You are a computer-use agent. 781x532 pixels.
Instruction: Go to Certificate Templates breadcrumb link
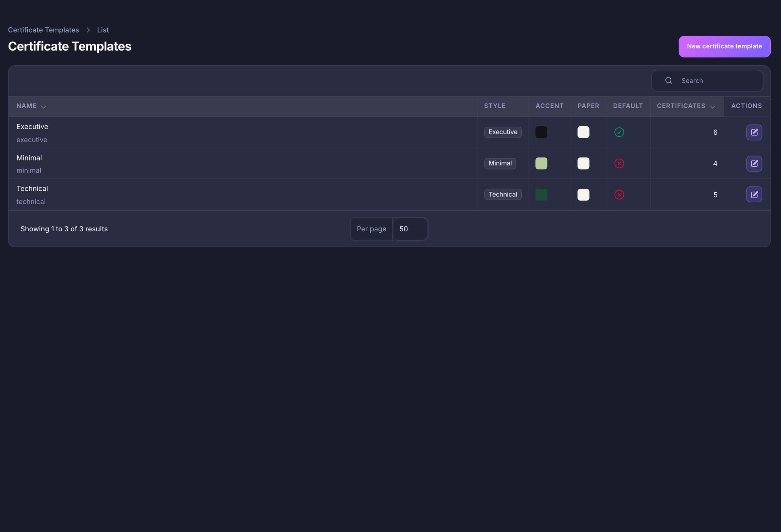pyautogui.click(x=43, y=30)
